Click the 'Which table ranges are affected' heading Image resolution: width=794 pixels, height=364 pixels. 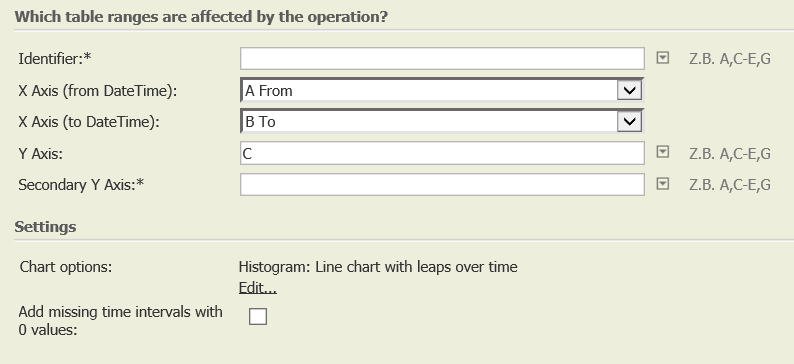pos(201,17)
